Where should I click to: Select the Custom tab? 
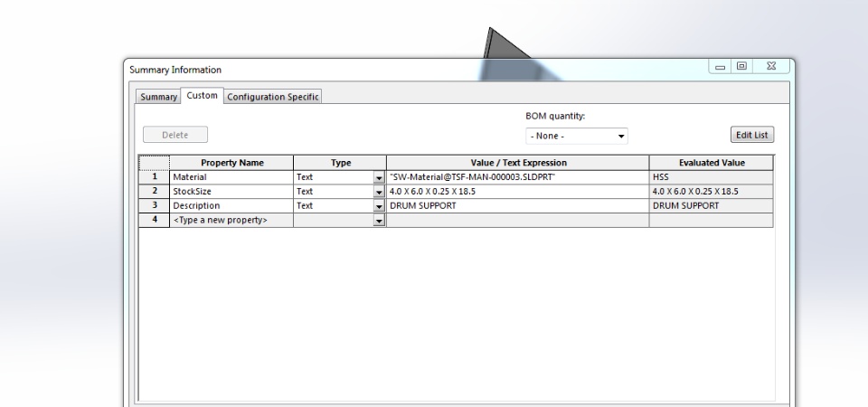coord(202,95)
